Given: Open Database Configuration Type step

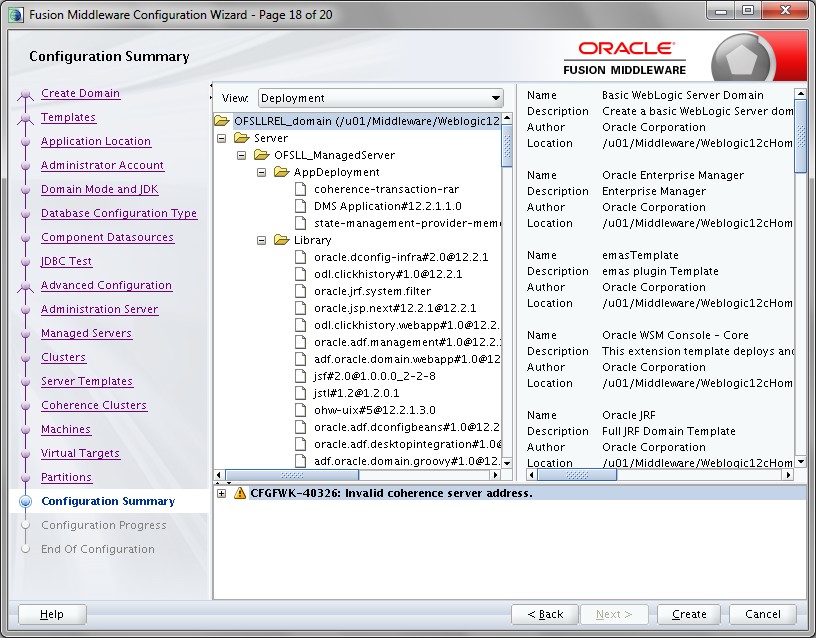Looking at the screenshot, I should [x=119, y=213].
